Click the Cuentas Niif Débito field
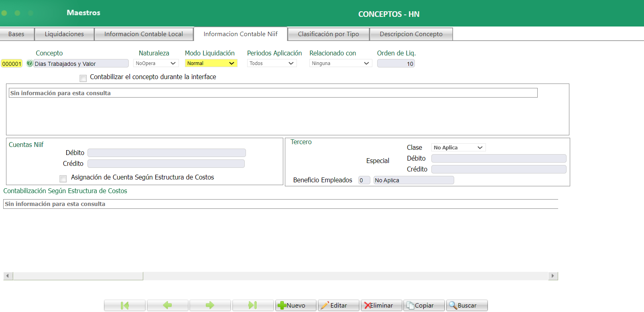The height and width of the screenshot is (312, 644). click(x=167, y=153)
